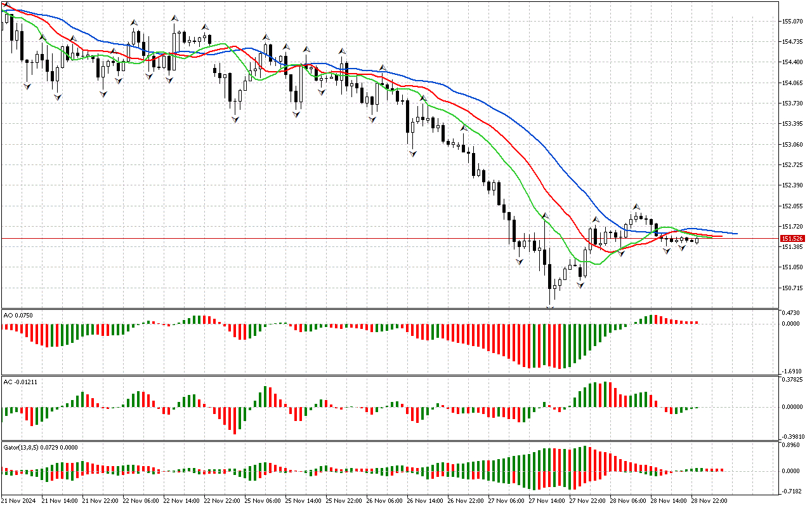Select the 152.390 price level label
This screenshot has height=508, width=812.
[794, 185]
